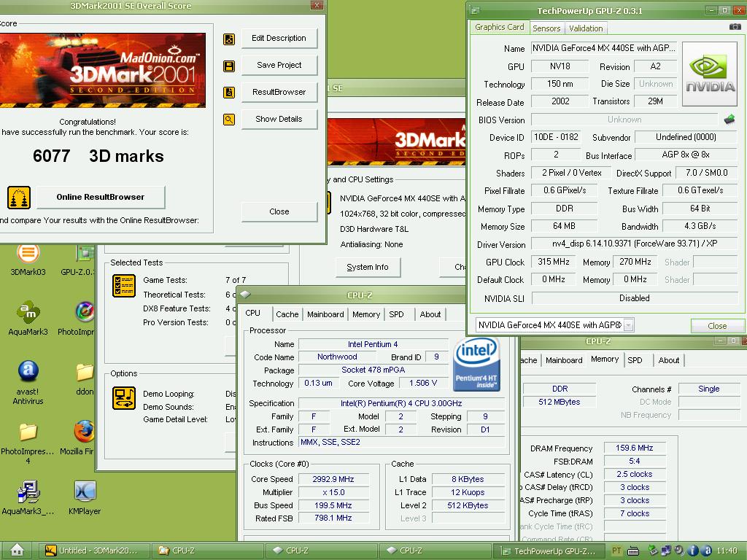Launch the Mozilla Firefox desktop icon
The width and height of the screenshot is (747, 560).
84,432
